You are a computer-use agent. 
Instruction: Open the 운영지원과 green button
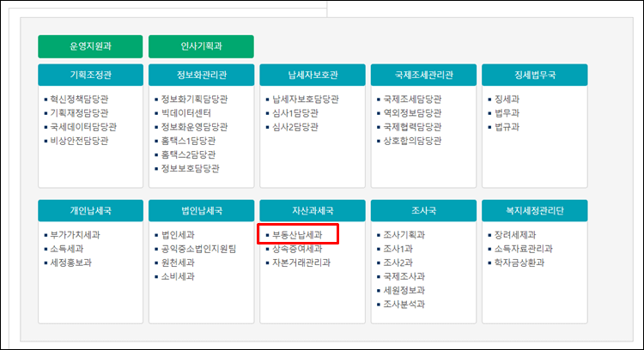click(90, 46)
